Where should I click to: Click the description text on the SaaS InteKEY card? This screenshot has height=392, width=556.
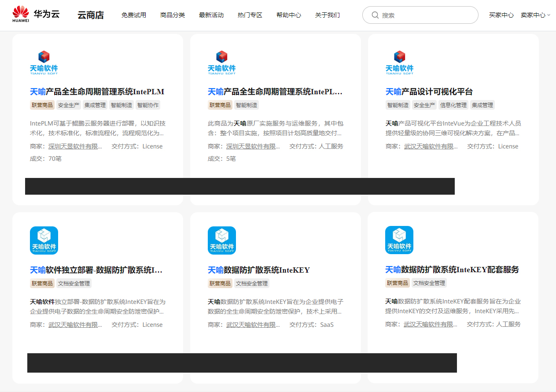coord(276,307)
